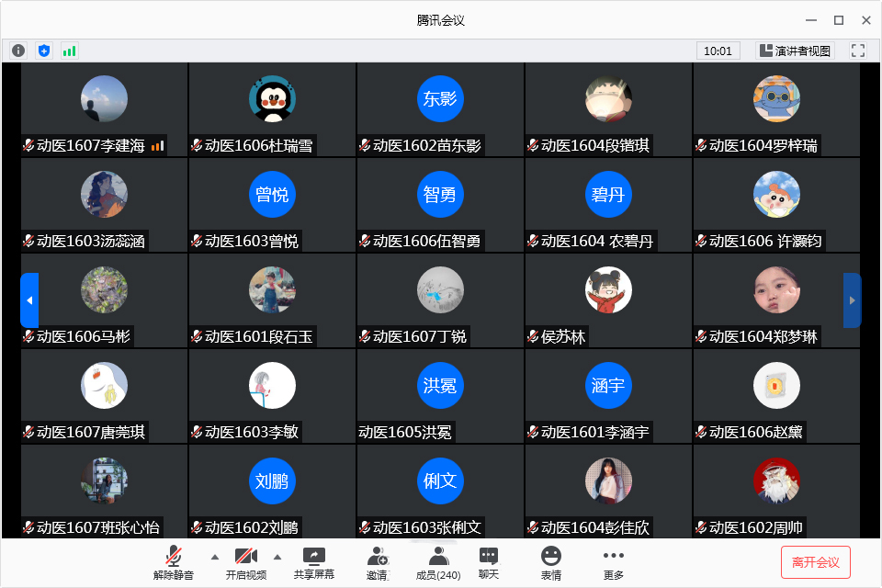Start screen sharing (共享屏幕)
This screenshot has width=882, height=588.
click(314, 562)
